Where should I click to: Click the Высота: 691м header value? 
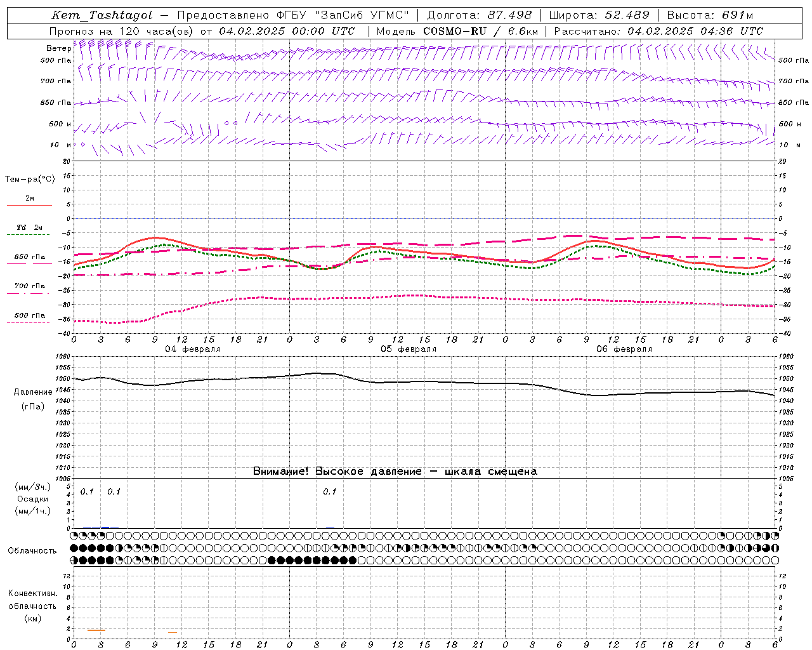click(710, 15)
